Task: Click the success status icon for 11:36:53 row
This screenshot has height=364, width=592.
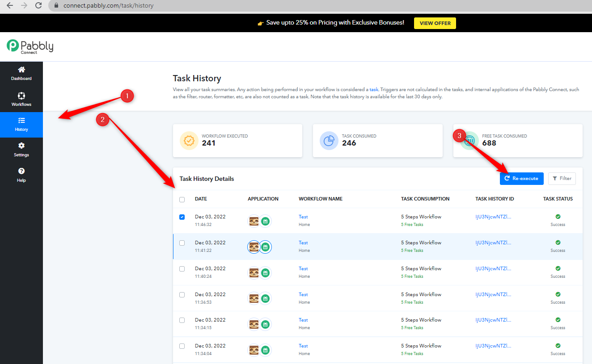Action: pyautogui.click(x=558, y=294)
